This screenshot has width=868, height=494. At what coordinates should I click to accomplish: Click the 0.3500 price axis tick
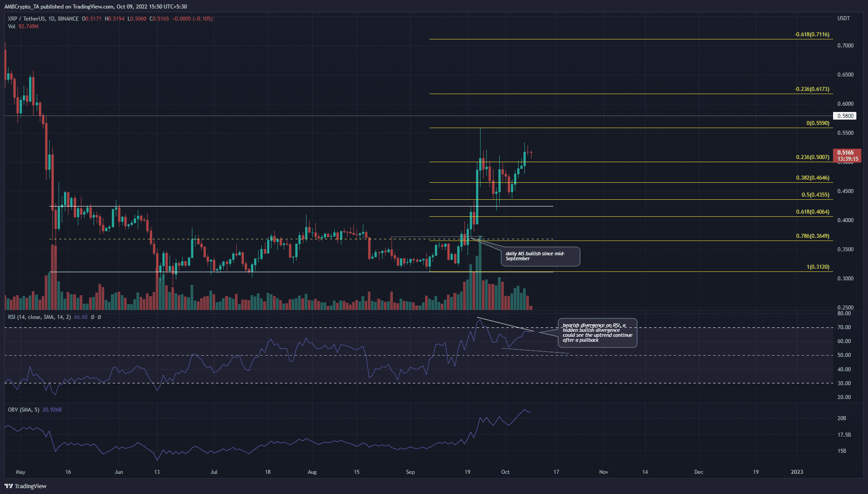(845, 249)
